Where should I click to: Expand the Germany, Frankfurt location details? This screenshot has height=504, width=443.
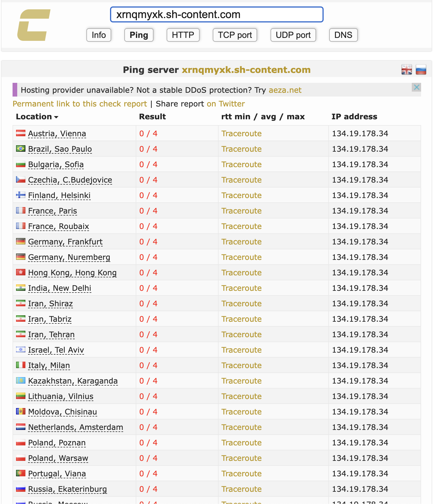click(65, 242)
